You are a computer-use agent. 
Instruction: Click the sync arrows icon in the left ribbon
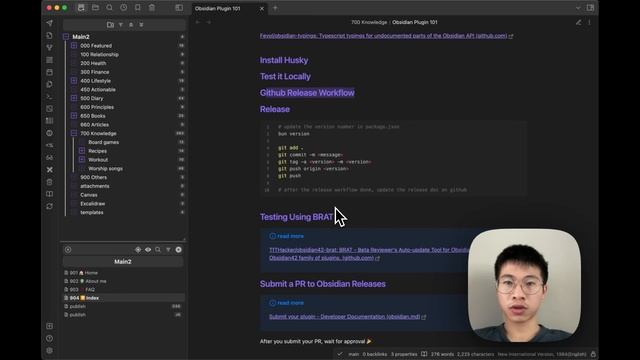pyautogui.click(x=49, y=206)
